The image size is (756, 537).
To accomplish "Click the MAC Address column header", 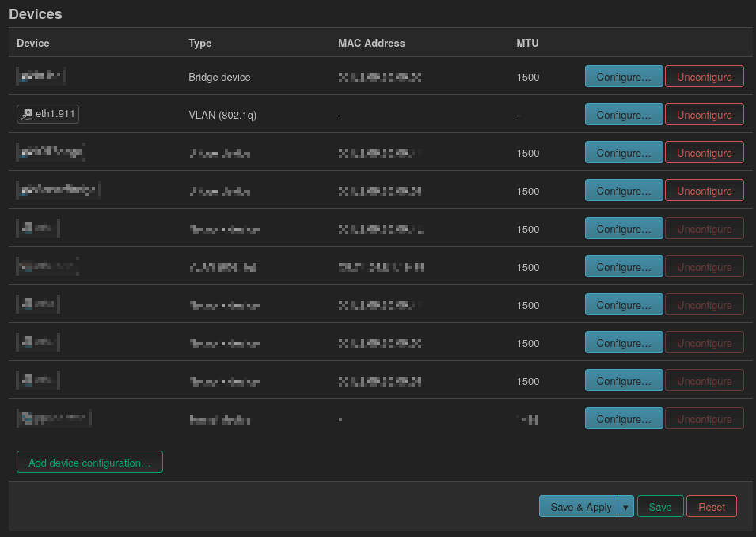I will point(371,43).
